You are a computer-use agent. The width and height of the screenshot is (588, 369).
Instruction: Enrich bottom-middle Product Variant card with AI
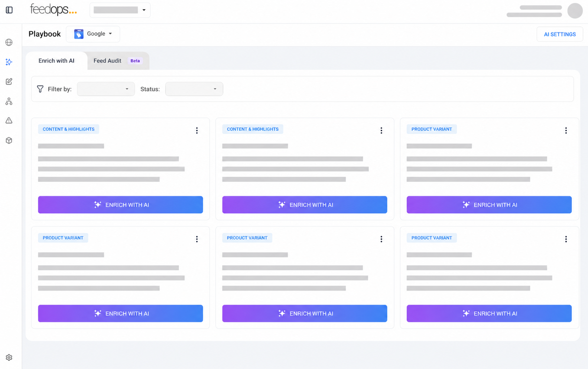305,314
